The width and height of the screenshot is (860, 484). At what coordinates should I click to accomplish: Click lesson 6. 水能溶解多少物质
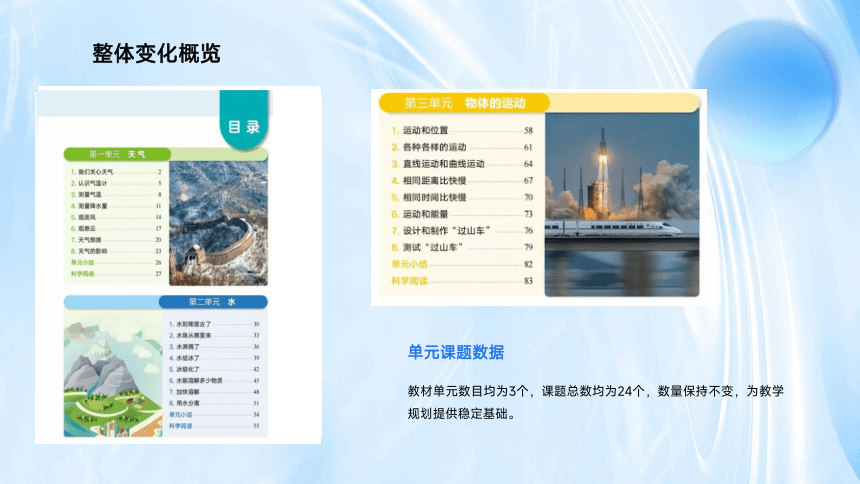(214, 380)
